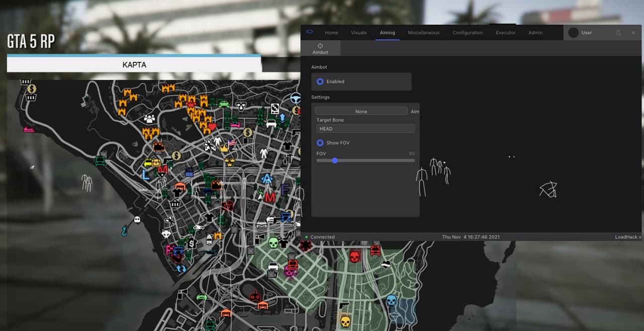Adjust the FOV slider handle
644x331 pixels.
click(x=335, y=160)
